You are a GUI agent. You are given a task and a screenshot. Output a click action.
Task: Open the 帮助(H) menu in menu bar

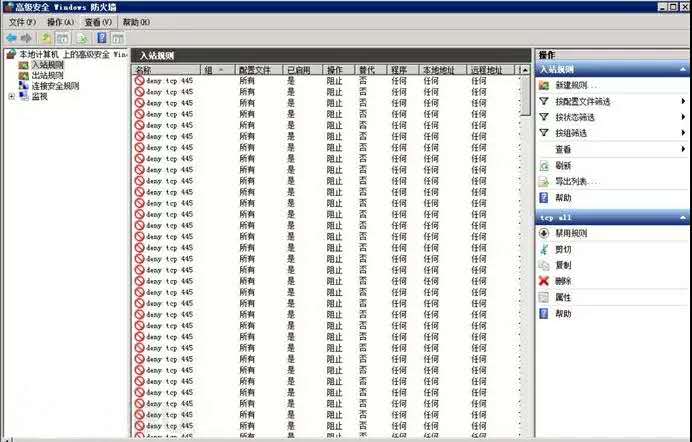[x=136, y=22]
